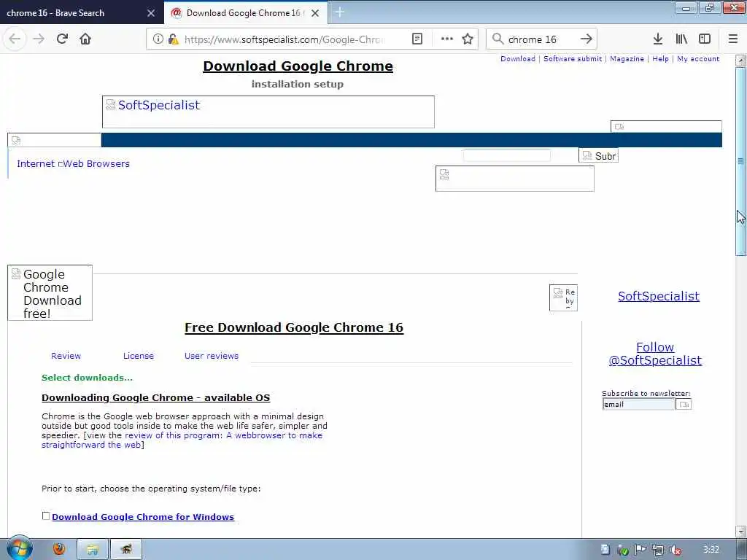Click the vertical scrollbar thumb
Image resolution: width=747 pixels, height=560 pixels.
(740, 161)
